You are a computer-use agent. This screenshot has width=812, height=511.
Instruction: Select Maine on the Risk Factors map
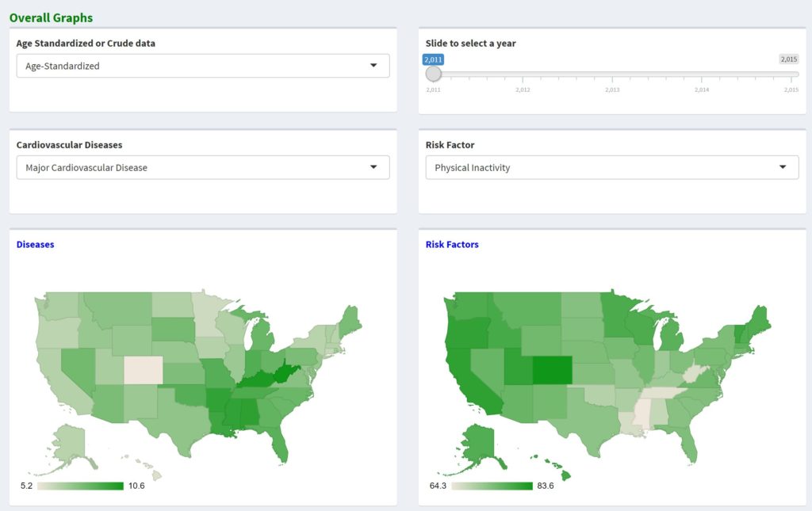coord(759,319)
